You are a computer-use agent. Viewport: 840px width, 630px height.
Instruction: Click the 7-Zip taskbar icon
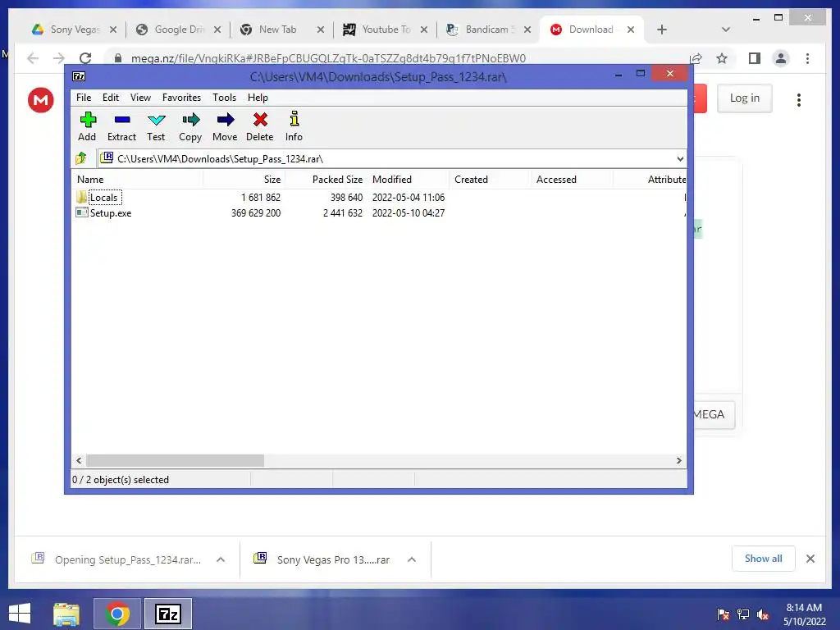[x=168, y=614]
